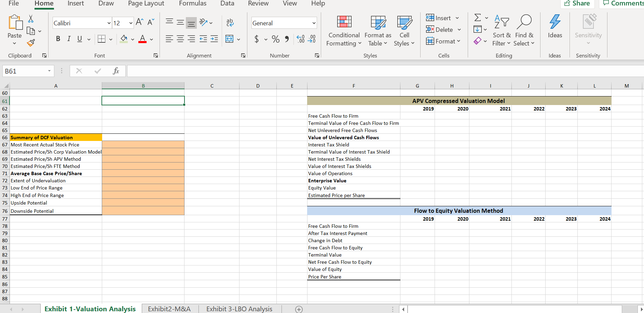Select the Format Painter brush

point(31,43)
